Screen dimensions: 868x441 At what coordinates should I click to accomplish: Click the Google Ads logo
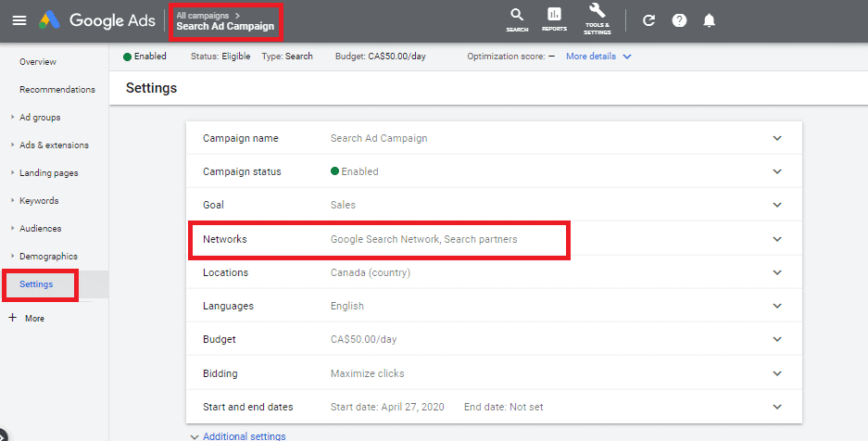pos(97,20)
